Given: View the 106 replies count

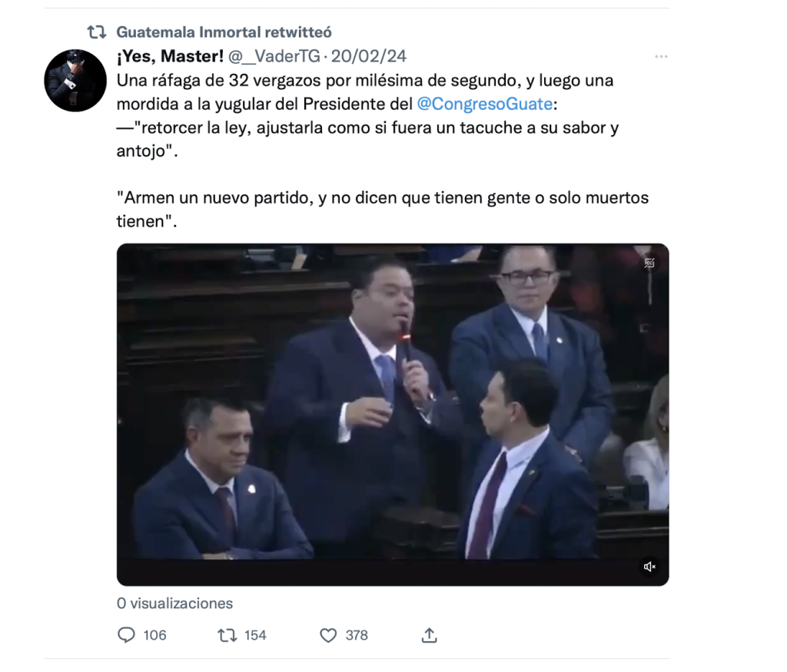Looking at the screenshot, I should 154,635.
